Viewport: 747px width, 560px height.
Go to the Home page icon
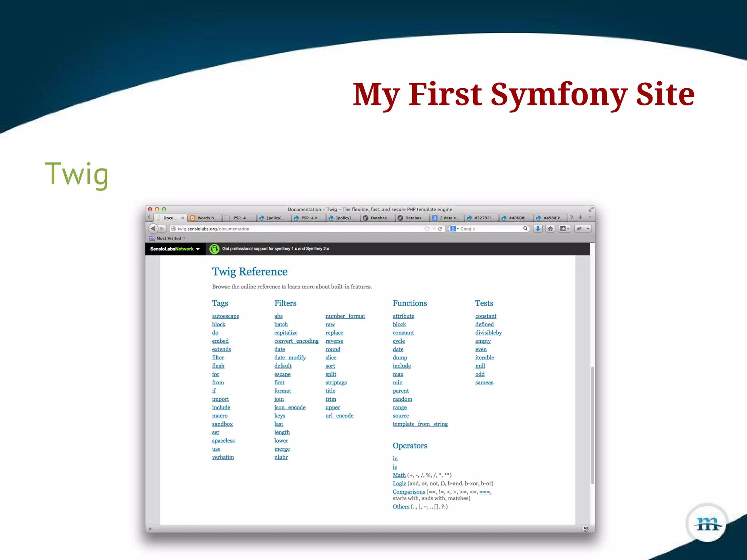[x=550, y=229]
